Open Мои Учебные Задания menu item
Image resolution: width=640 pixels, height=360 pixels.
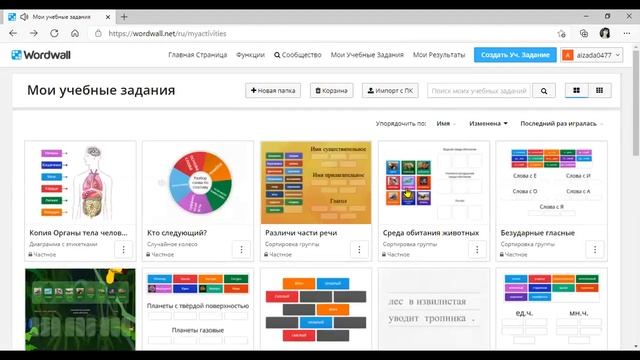tap(367, 55)
